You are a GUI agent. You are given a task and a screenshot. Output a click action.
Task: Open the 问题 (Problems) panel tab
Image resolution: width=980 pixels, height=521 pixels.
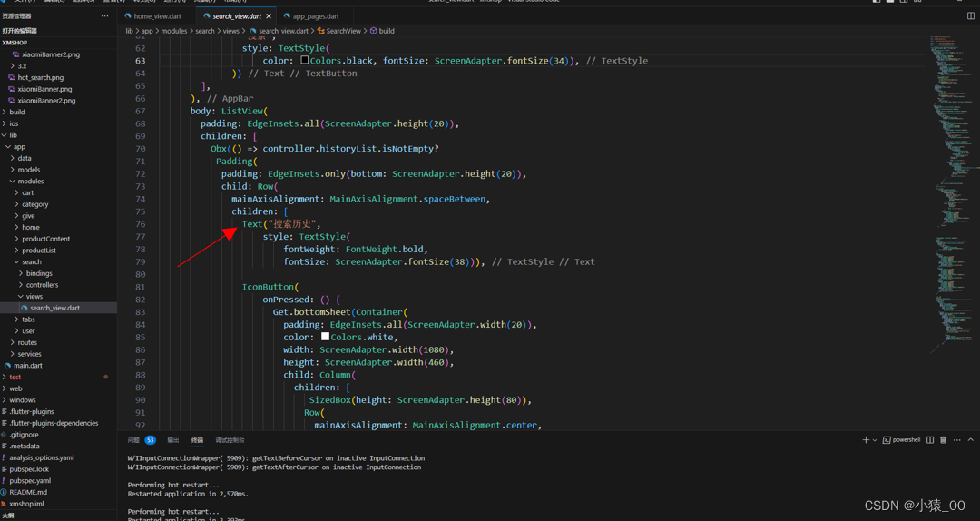point(133,440)
